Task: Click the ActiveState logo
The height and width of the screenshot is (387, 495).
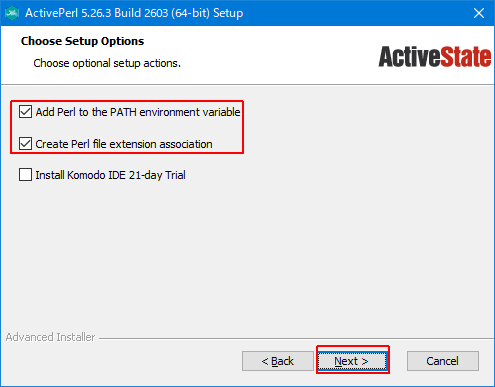Action: (435, 56)
